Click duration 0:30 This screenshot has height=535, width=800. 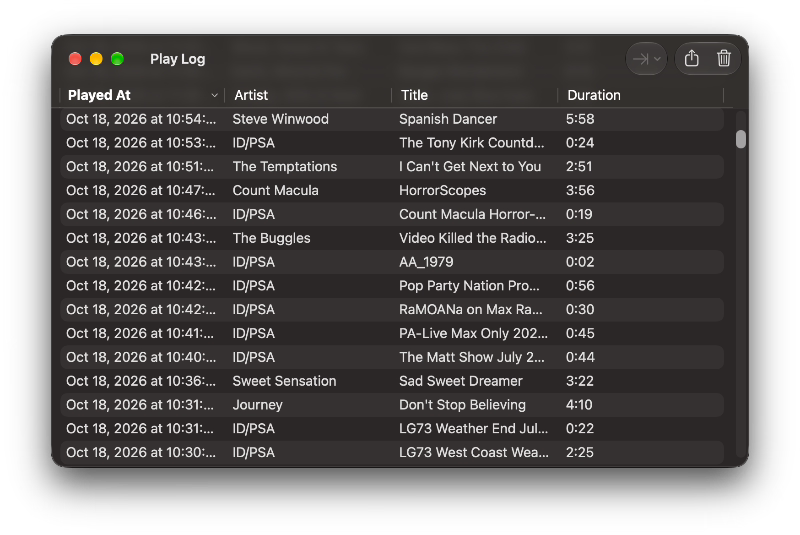(580, 310)
